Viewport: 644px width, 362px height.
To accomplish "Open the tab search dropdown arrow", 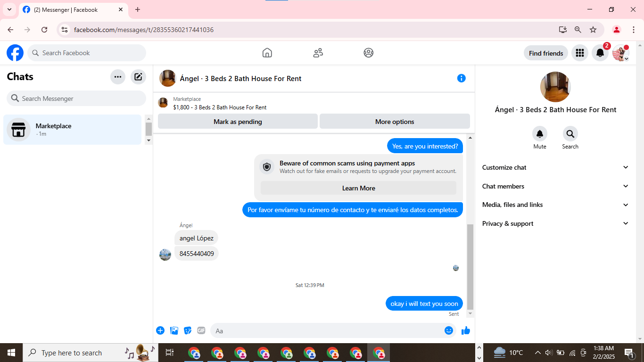I will 9,9.
